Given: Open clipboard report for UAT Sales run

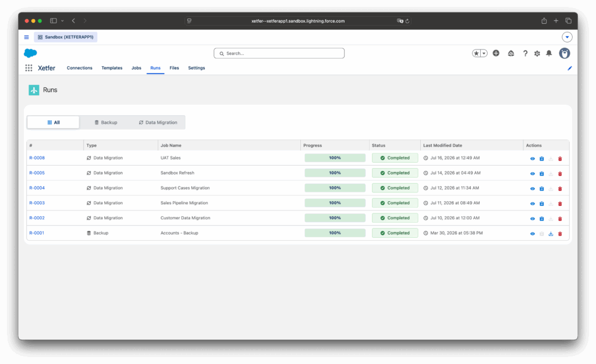Looking at the screenshot, I should 542,159.
